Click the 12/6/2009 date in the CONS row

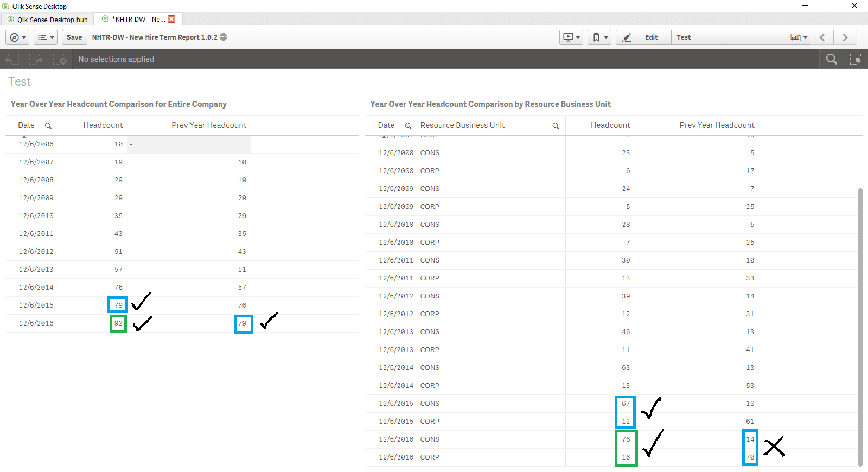(x=396, y=189)
